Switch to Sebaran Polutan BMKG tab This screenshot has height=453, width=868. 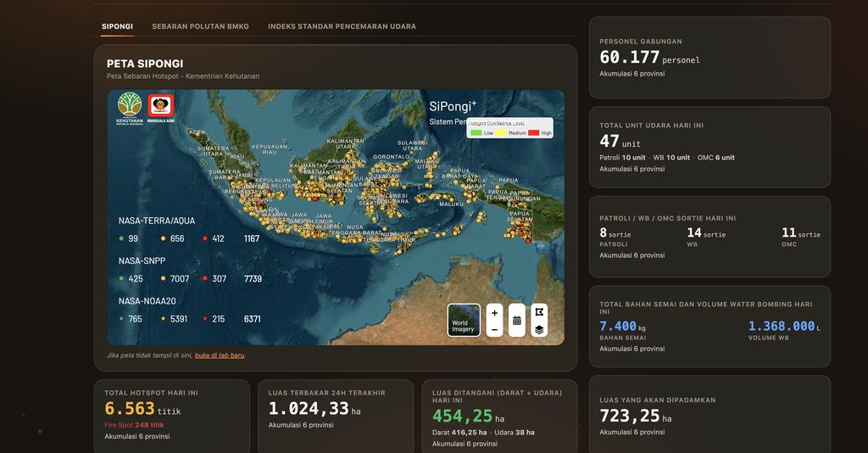pos(200,26)
